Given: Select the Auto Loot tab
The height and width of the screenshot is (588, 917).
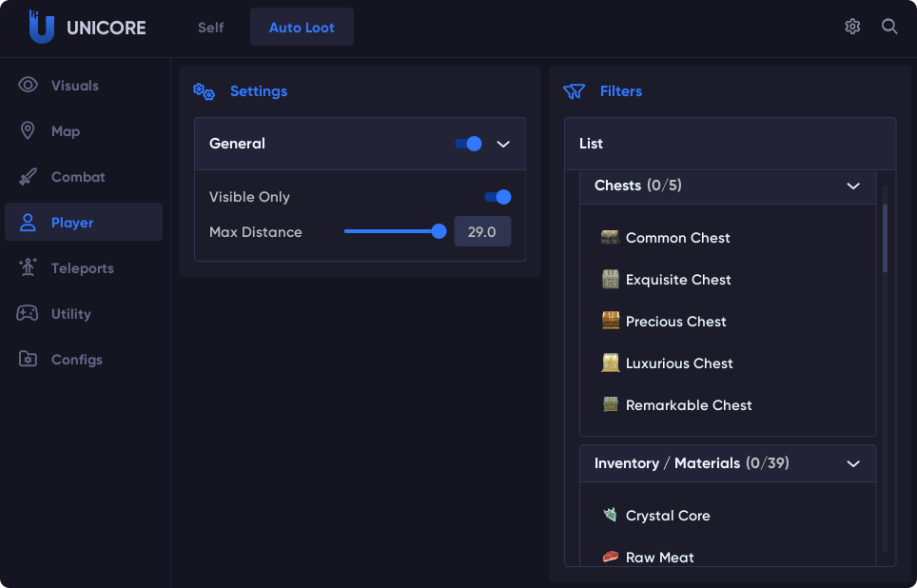Looking at the screenshot, I should [302, 28].
